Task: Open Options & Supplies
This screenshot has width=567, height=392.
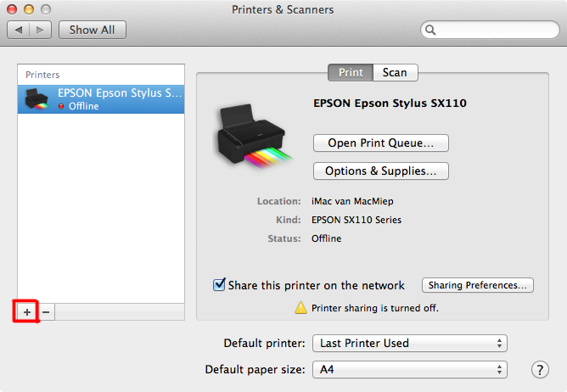Action: pos(381,171)
